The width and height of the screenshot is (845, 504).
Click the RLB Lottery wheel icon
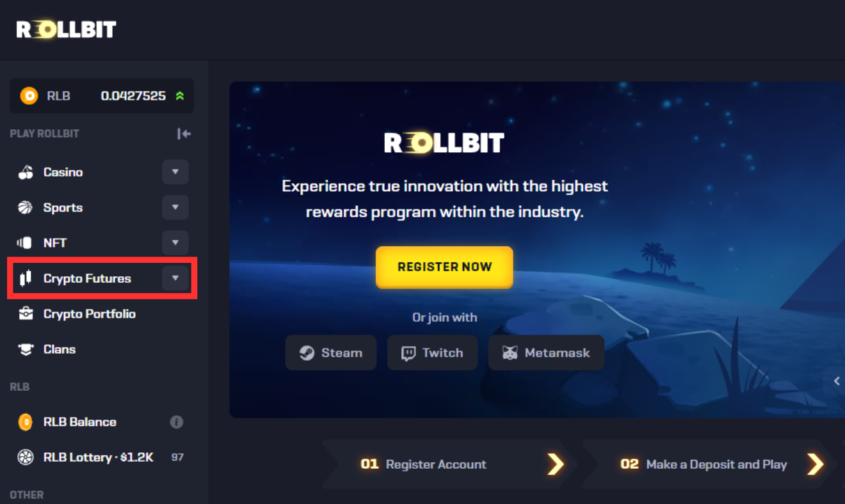(26, 457)
